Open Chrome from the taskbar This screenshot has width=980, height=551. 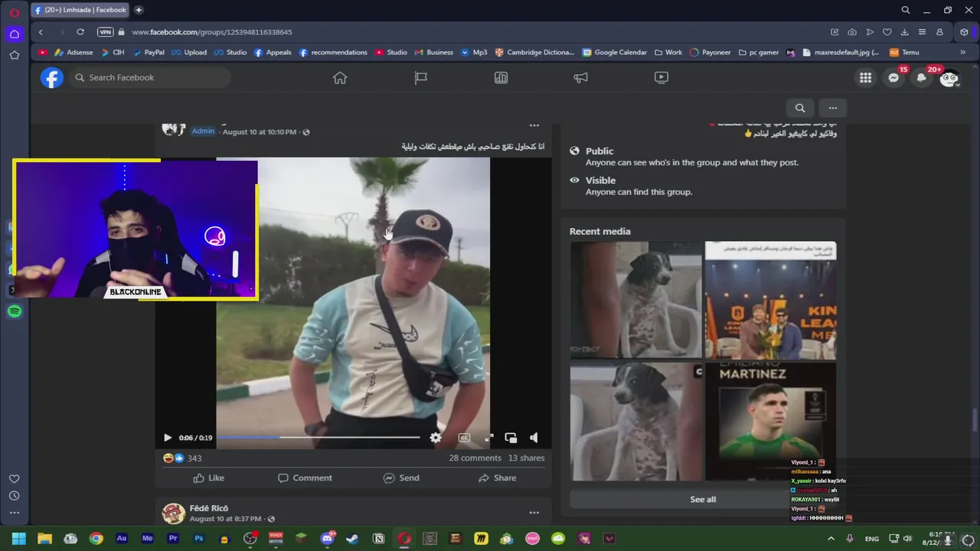point(96,539)
